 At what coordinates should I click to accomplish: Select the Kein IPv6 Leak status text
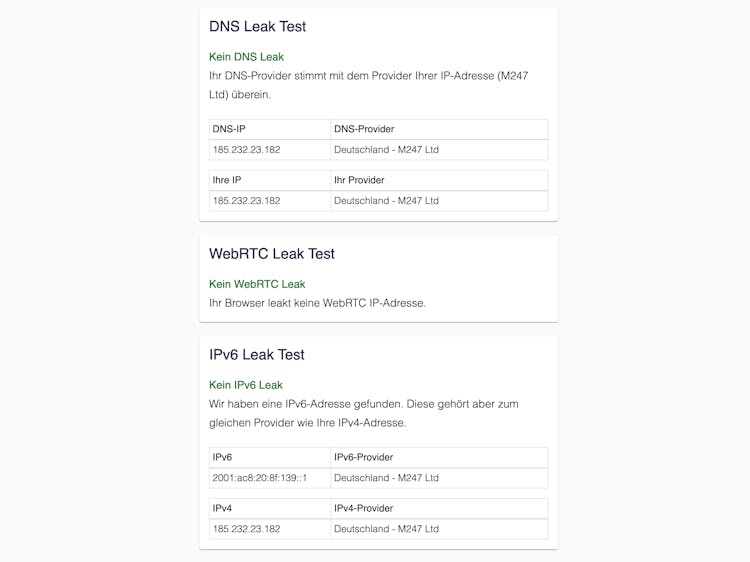coord(246,385)
